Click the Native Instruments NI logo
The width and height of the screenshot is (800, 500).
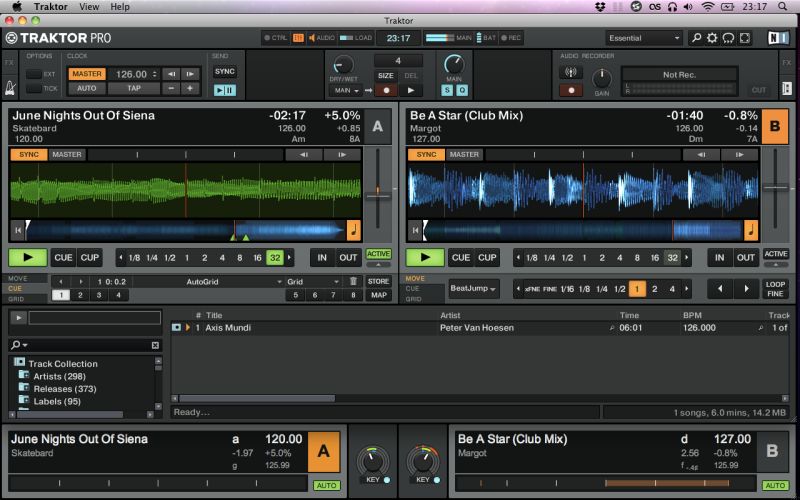[x=778, y=38]
